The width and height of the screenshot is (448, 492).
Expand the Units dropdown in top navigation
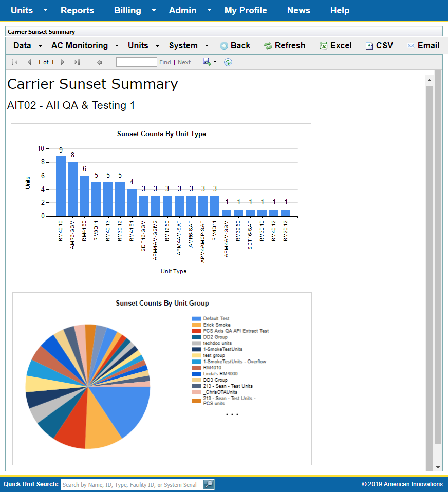(x=45, y=11)
